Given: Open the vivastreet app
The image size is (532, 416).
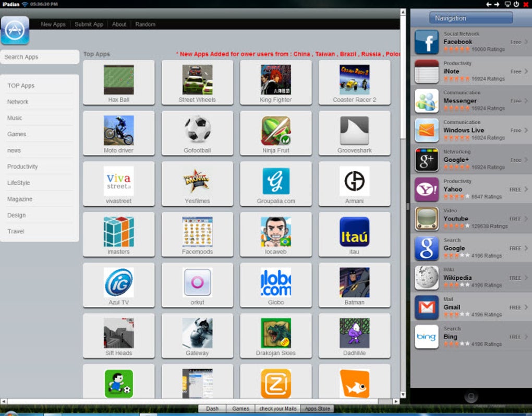Looking at the screenshot, I should tap(119, 184).
